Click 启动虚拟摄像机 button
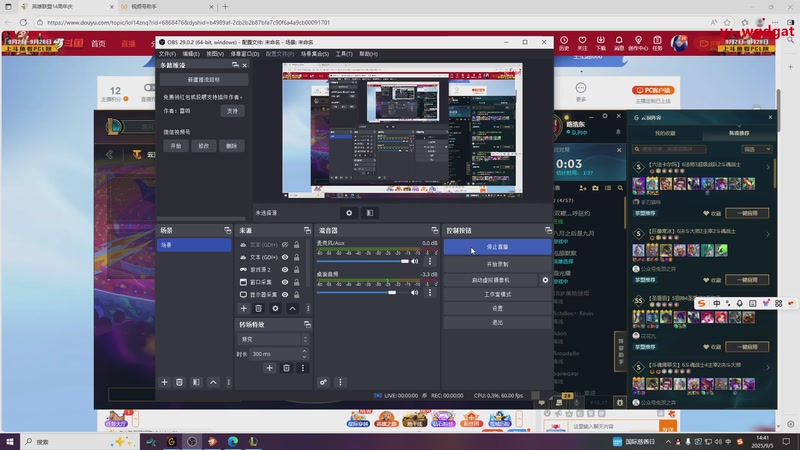Viewport: 800px width, 450px height. pos(490,280)
